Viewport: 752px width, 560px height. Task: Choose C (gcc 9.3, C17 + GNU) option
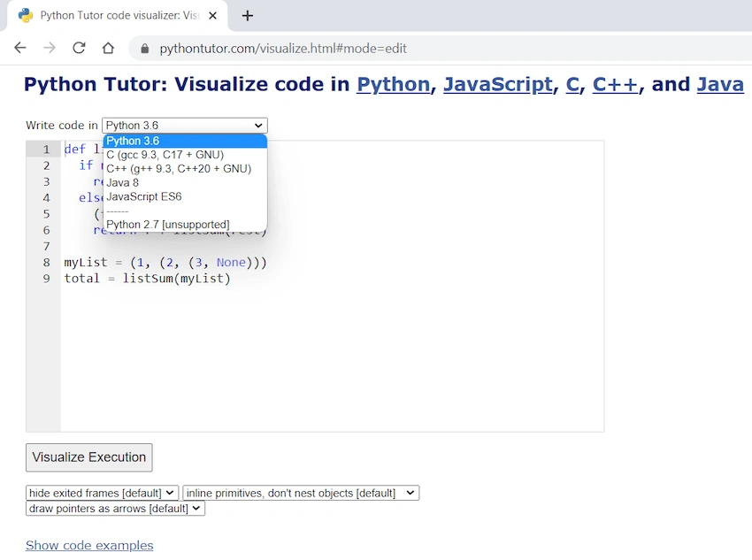[x=185, y=155]
